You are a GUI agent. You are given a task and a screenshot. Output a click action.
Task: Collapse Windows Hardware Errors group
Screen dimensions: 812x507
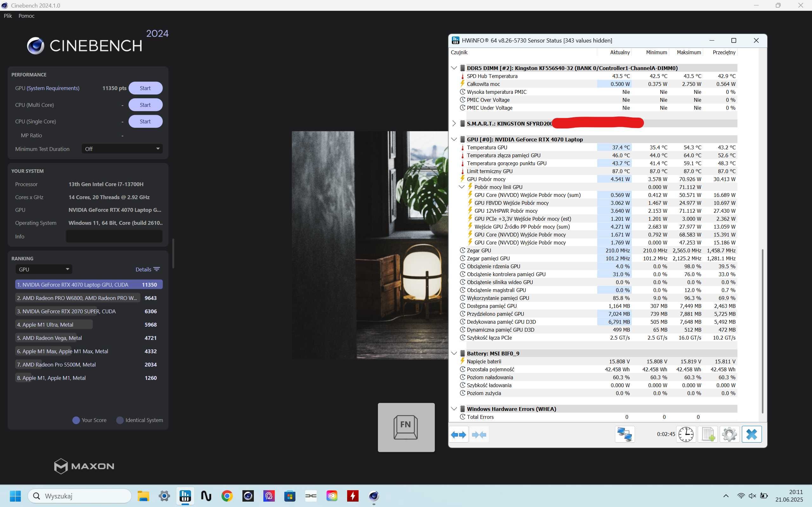(x=454, y=409)
